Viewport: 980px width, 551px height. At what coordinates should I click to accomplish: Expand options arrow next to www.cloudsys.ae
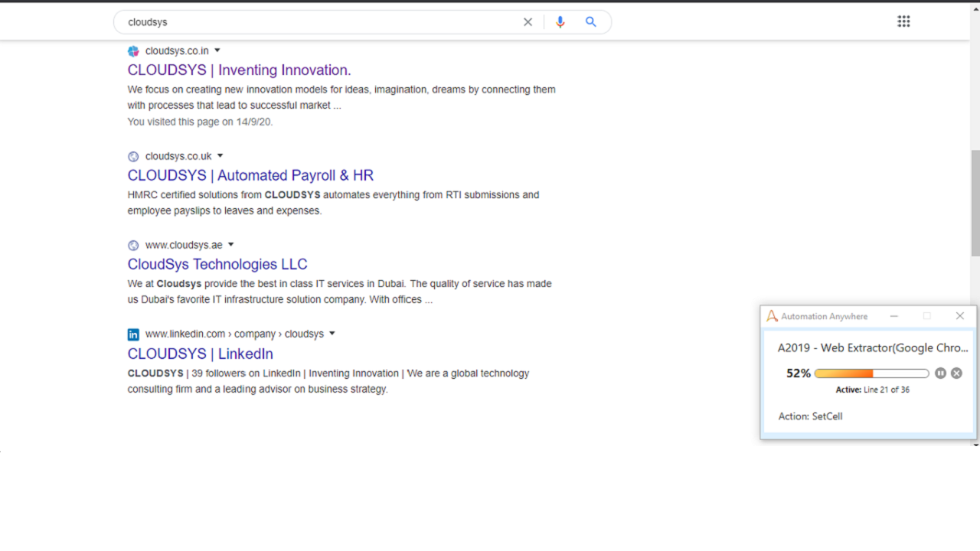pyautogui.click(x=231, y=245)
